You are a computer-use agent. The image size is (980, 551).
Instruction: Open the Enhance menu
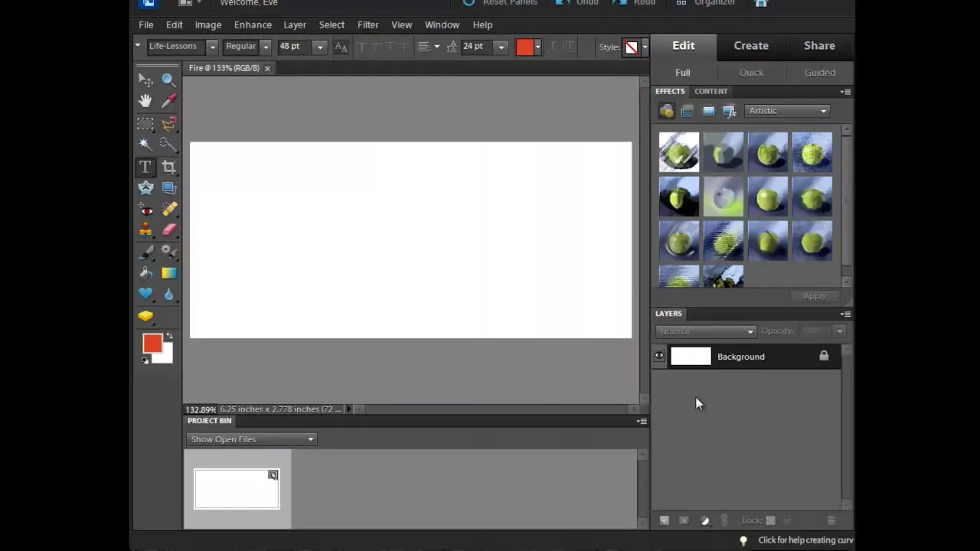point(253,24)
